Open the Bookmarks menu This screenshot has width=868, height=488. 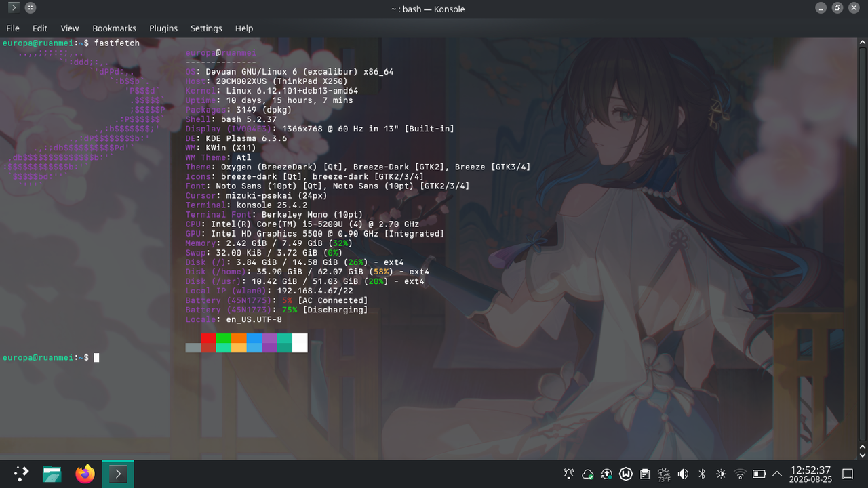(x=114, y=28)
